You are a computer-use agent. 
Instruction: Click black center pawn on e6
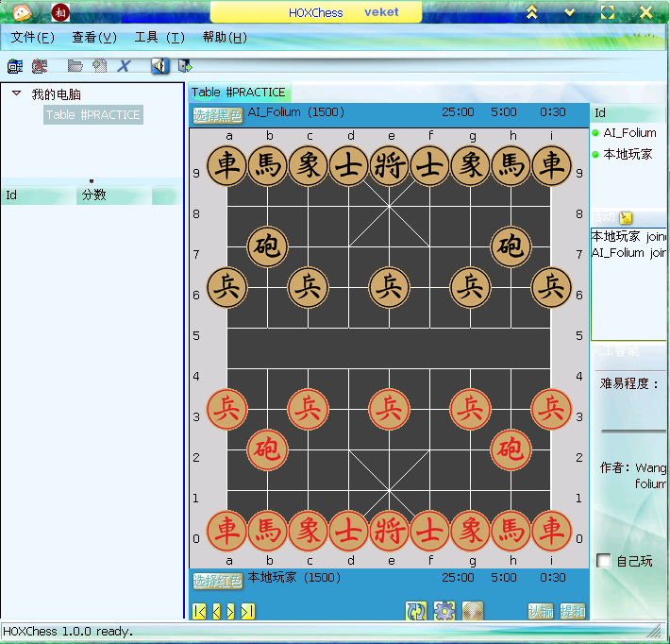pyautogui.click(x=390, y=287)
